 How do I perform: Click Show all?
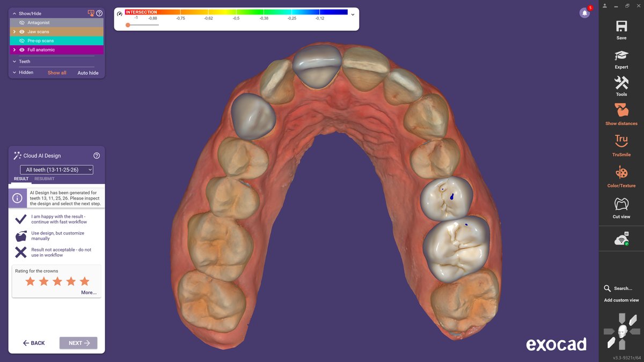point(57,72)
